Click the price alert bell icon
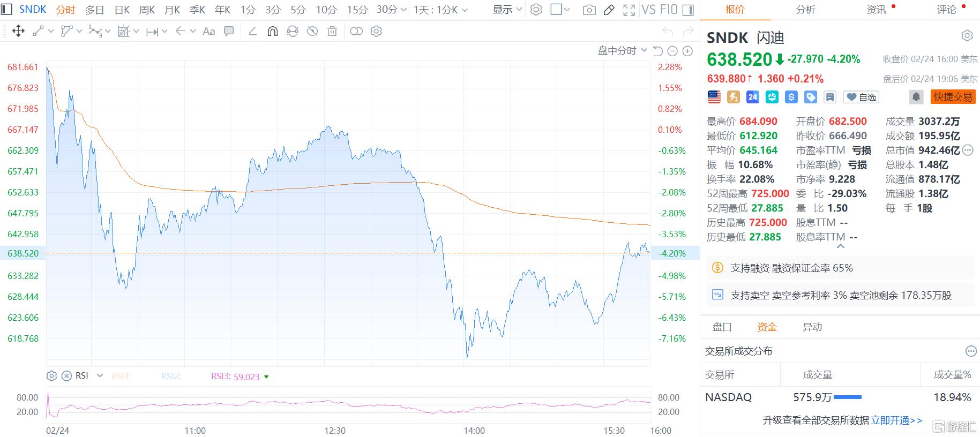This screenshot has height=437, width=980. click(x=916, y=97)
